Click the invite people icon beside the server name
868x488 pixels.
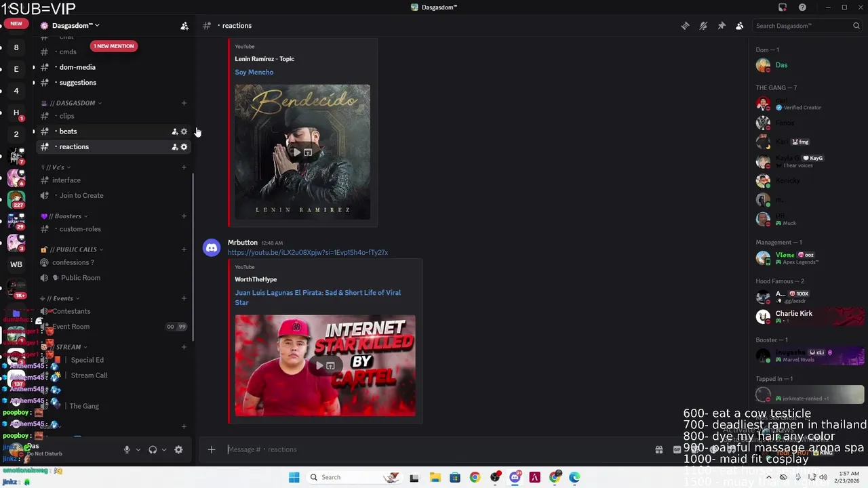(184, 26)
